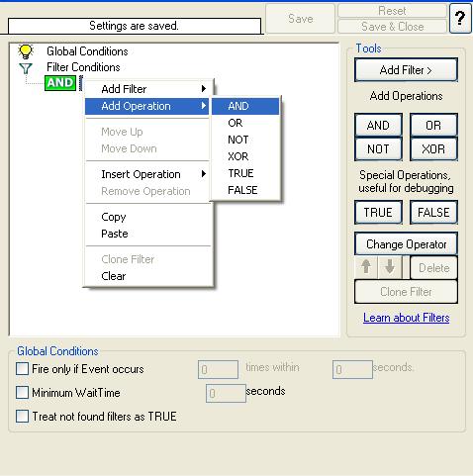Viewport: 473px width, 476px height.
Task: Select the green AND node in tree
Action: pyautogui.click(x=60, y=83)
